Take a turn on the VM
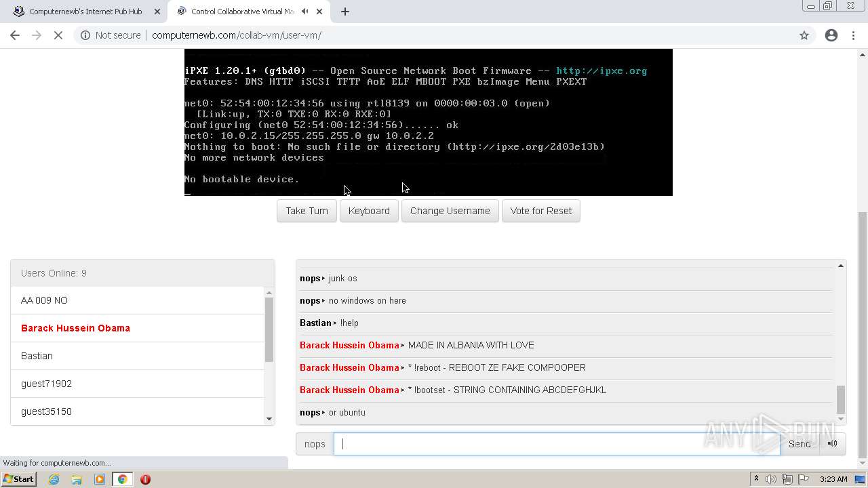Image resolution: width=868 pixels, height=488 pixels. (307, 211)
